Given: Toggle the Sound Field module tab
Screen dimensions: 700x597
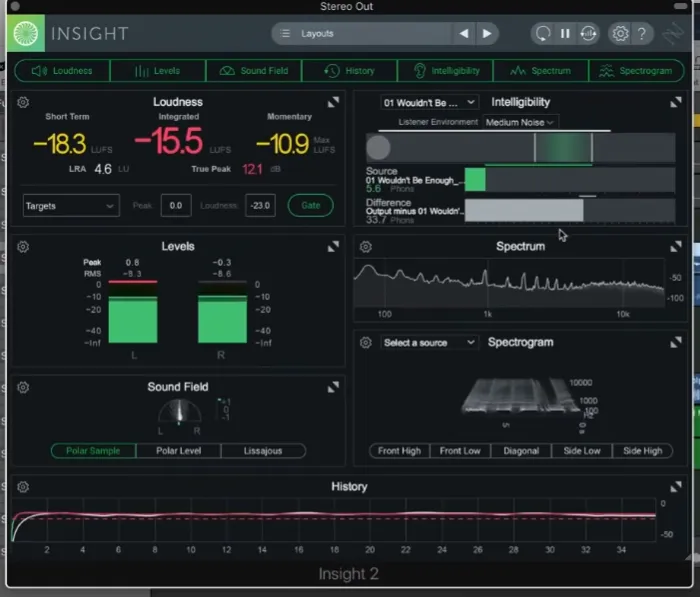Looking at the screenshot, I should (x=254, y=71).
